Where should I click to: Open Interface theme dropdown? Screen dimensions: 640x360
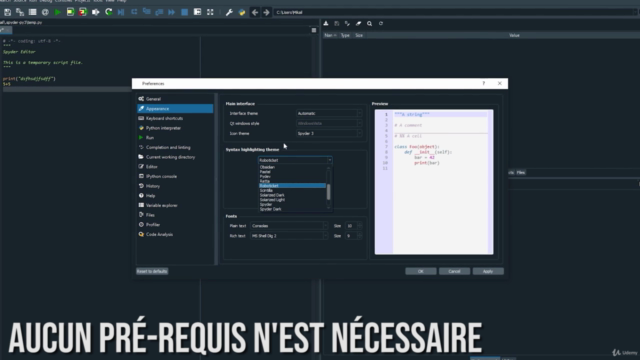329,113
